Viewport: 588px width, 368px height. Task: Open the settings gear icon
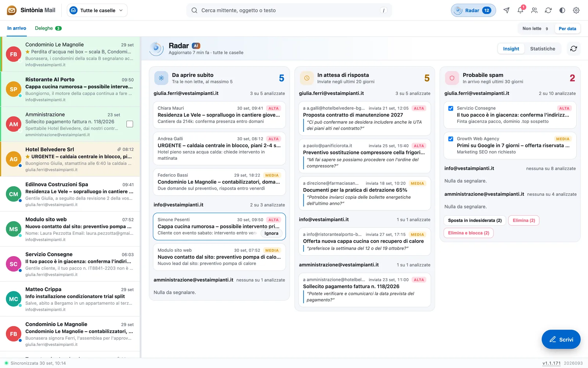(576, 10)
